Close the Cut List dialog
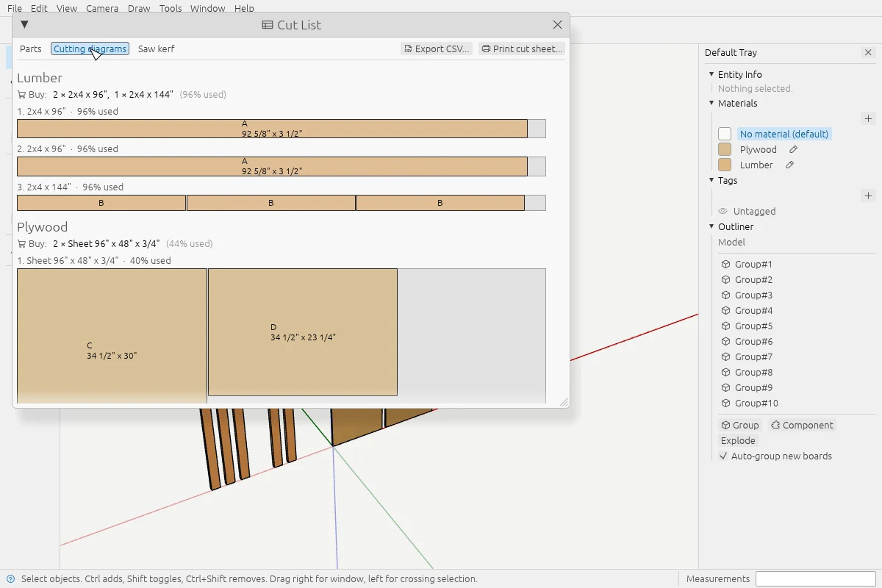The height and width of the screenshot is (588, 882). 557,25
